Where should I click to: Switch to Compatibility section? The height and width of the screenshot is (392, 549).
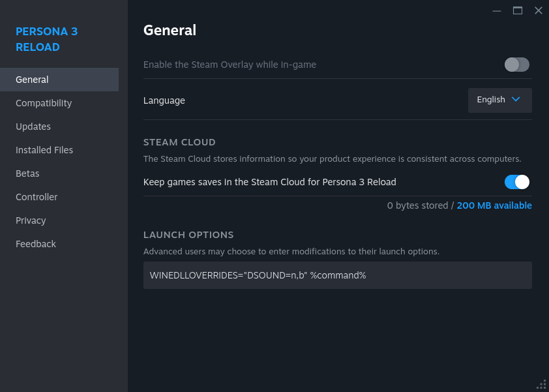point(44,103)
